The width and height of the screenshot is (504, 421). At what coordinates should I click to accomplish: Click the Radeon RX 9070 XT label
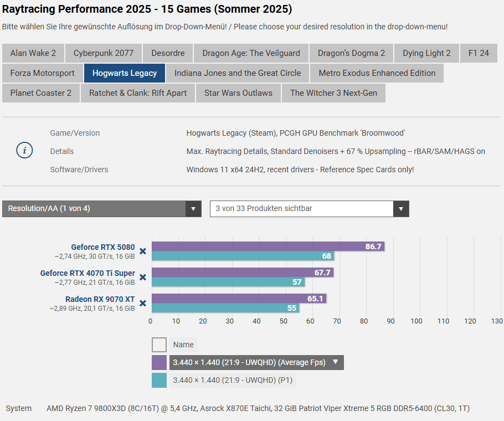pos(100,299)
